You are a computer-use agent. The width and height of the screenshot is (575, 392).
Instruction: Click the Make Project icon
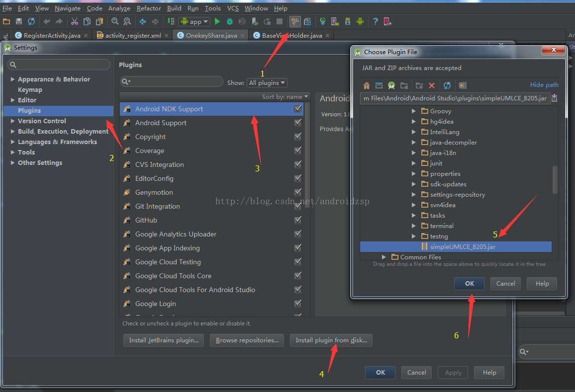171,22
